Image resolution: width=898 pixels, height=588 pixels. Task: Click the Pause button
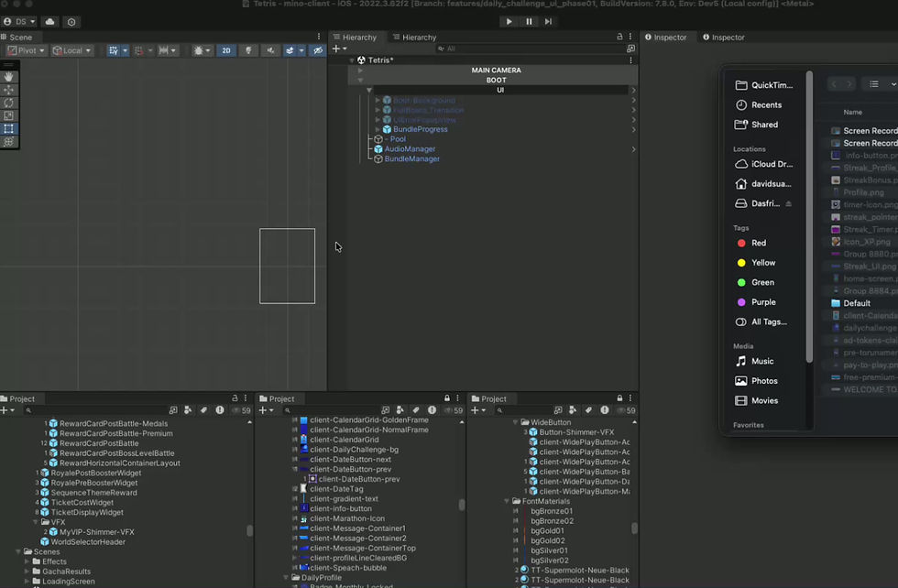pos(529,21)
